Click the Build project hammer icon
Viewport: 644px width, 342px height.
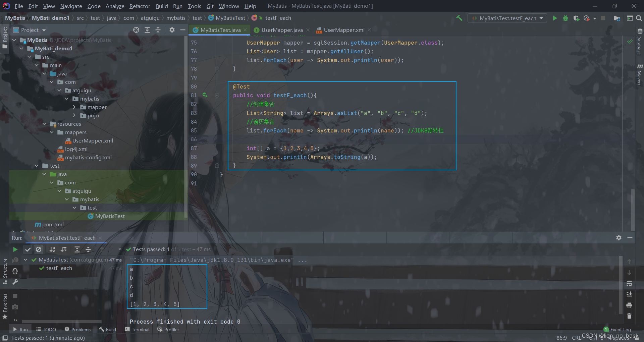(x=459, y=18)
